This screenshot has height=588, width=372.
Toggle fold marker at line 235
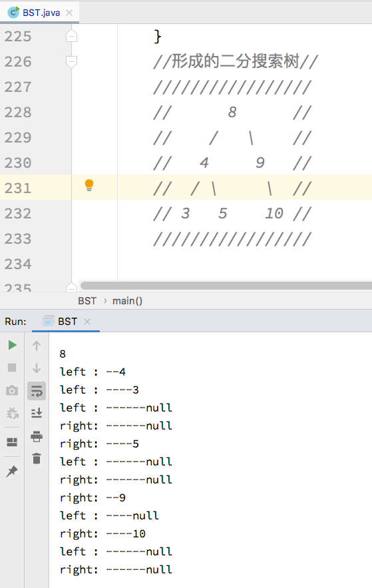(x=72, y=287)
